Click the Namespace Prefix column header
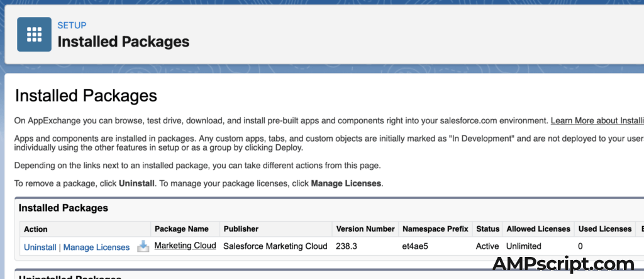This screenshot has height=279, width=644. tap(435, 229)
